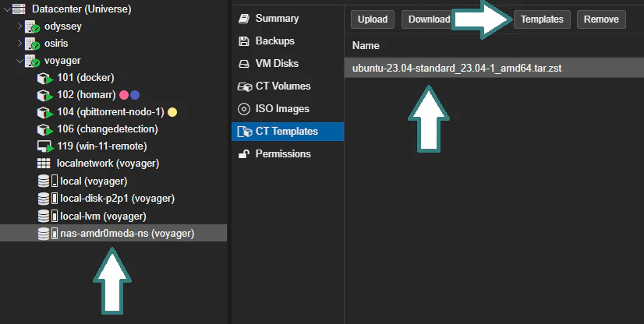Click the ISO Images disc icon
644x324 pixels.
(x=244, y=109)
